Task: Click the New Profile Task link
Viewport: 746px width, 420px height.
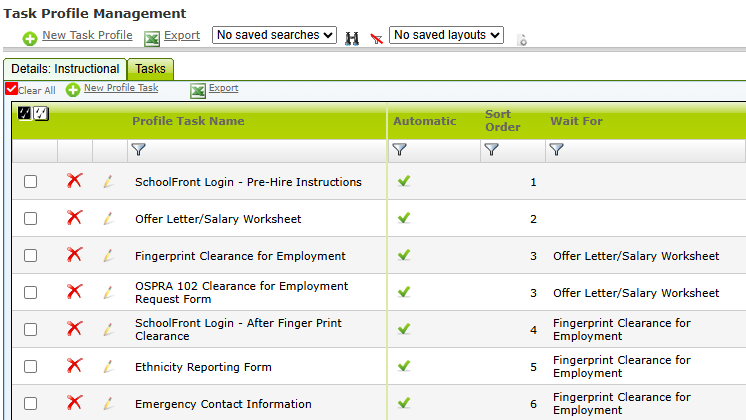Action: pos(120,89)
